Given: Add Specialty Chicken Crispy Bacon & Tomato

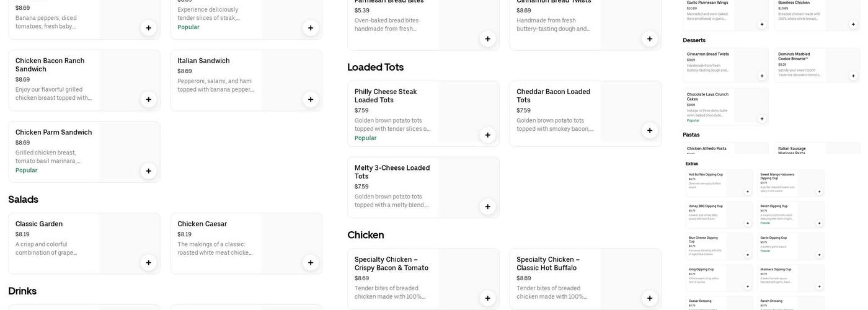Looking at the screenshot, I should 487,298.
